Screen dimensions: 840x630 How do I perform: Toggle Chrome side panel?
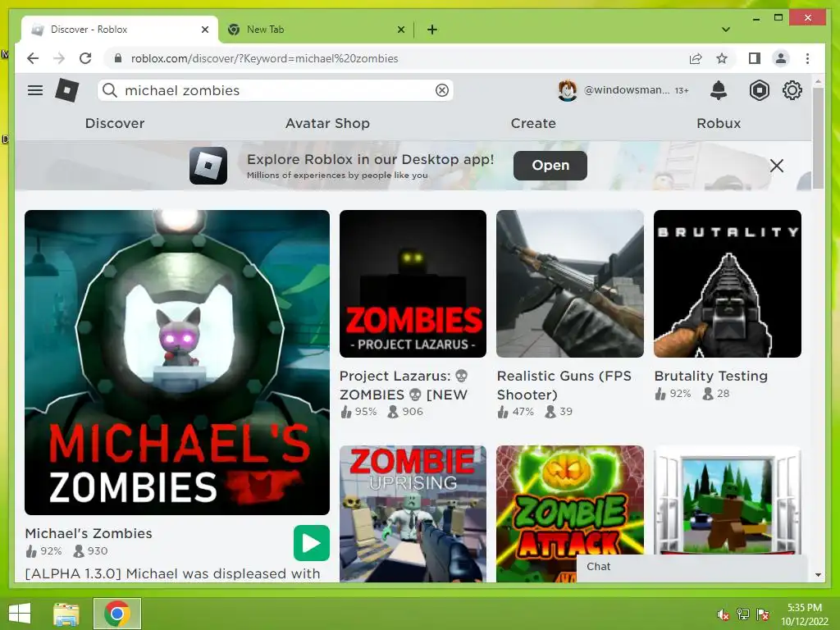tap(755, 58)
